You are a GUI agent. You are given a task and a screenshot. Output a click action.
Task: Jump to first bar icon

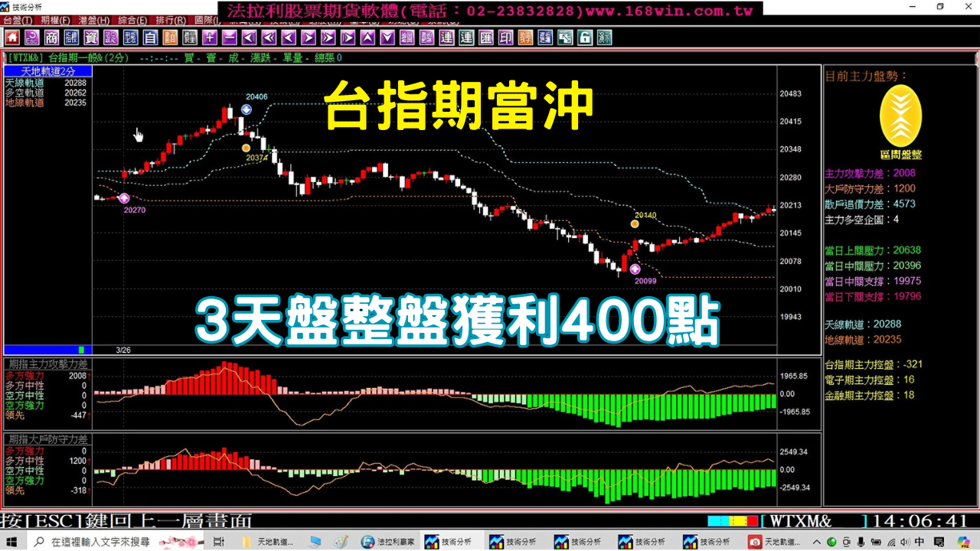250,37
